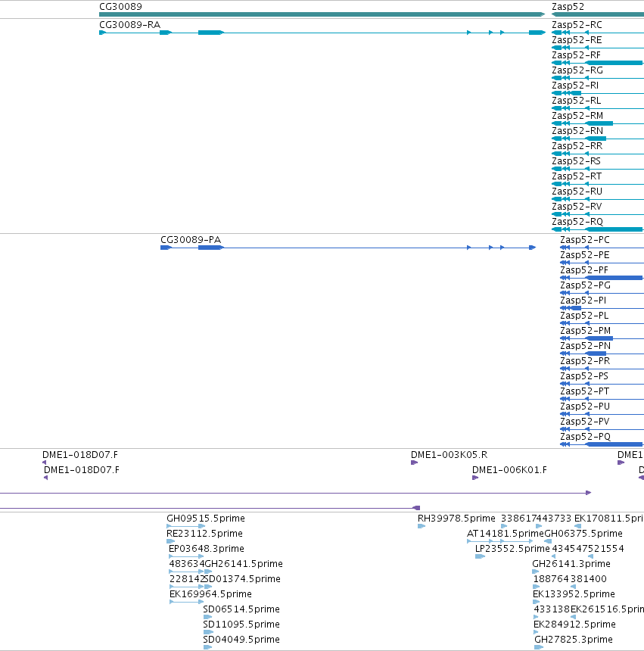Image resolution: width=644 pixels, height=651 pixels.
Task: Select the SD06514.5prime EST label
Action: pos(241,609)
